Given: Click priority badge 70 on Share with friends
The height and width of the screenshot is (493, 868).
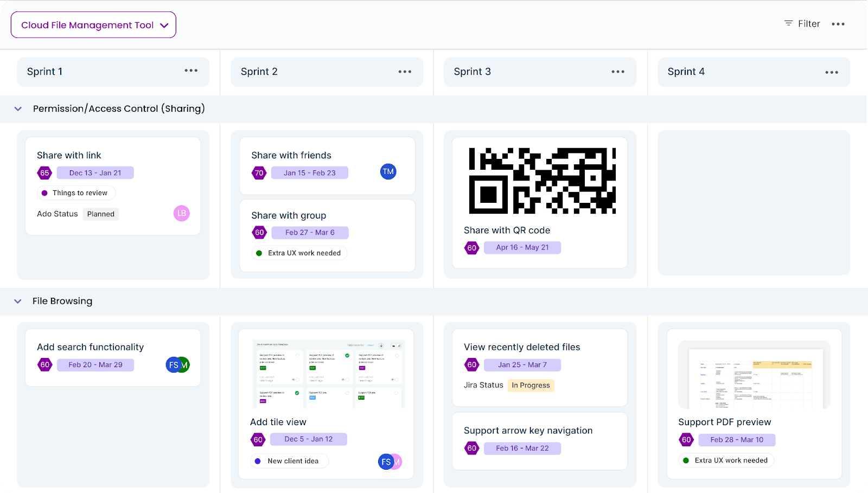Looking at the screenshot, I should pyautogui.click(x=259, y=172).
